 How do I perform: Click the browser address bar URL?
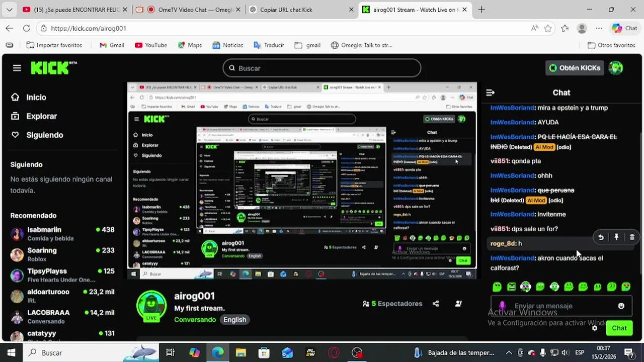click(x=89, y=28)
